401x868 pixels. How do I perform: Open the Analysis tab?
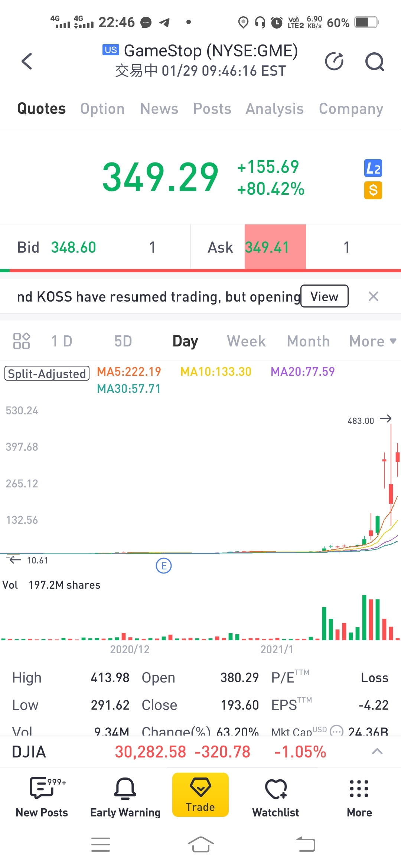click(x=275, y=109)
